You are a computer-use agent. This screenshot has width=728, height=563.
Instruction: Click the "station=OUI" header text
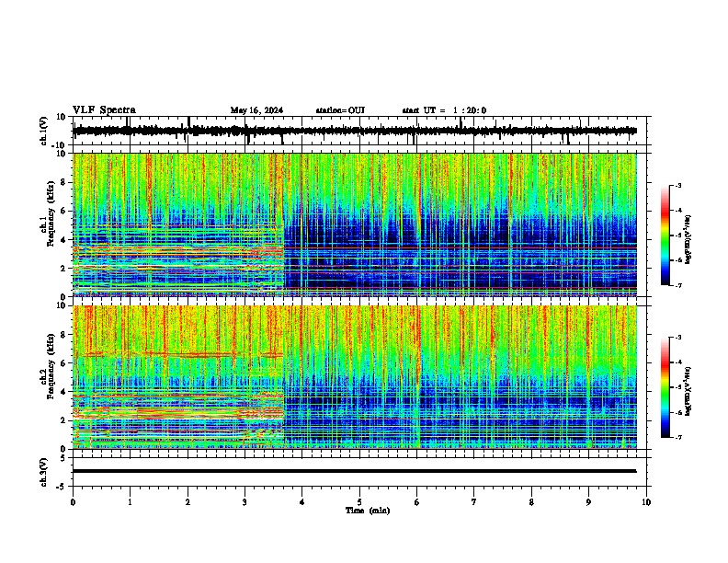pyautogui.click(x=340, y=110)
